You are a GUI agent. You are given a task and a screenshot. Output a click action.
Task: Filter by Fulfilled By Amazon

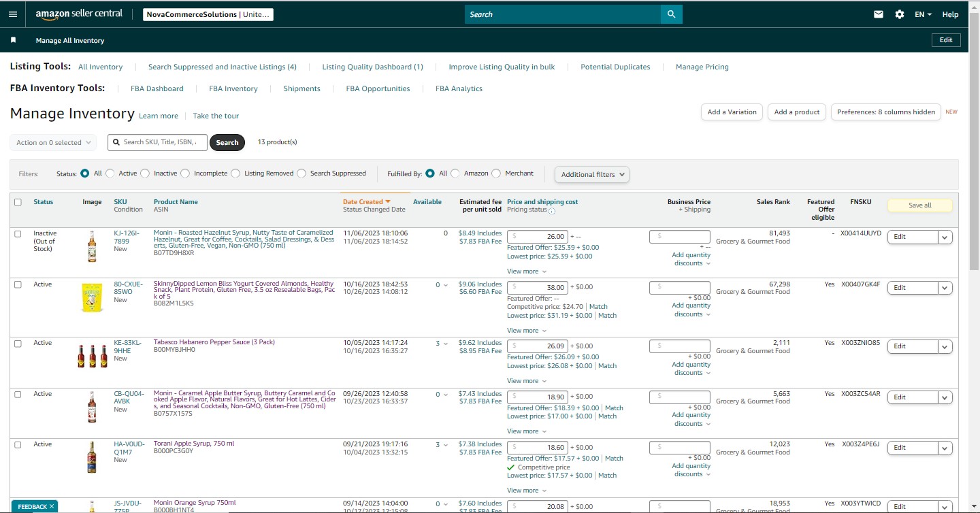[x=455, y=173]
